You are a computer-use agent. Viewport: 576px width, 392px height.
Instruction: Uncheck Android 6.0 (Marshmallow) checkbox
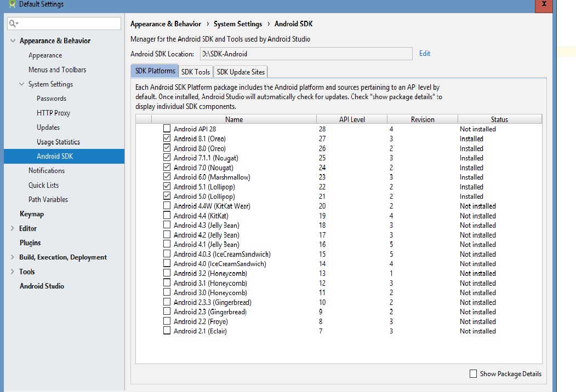[167, 177]
